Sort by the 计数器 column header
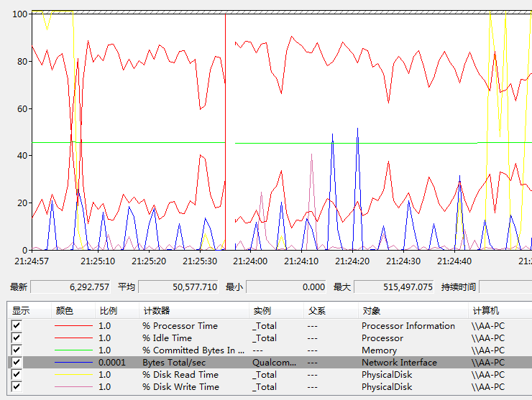The height and width of the screenshot is (400, 532). (194, 310)
